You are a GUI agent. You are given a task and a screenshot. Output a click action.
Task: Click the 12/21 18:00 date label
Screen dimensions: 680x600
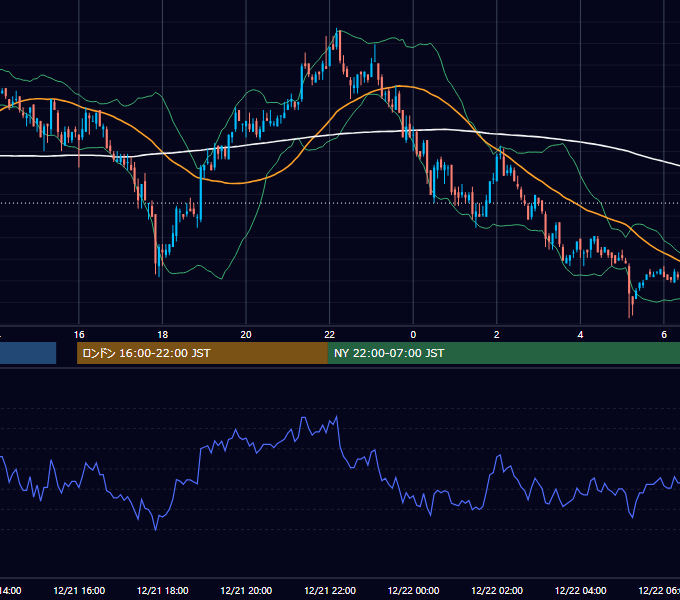click(163, 590)
